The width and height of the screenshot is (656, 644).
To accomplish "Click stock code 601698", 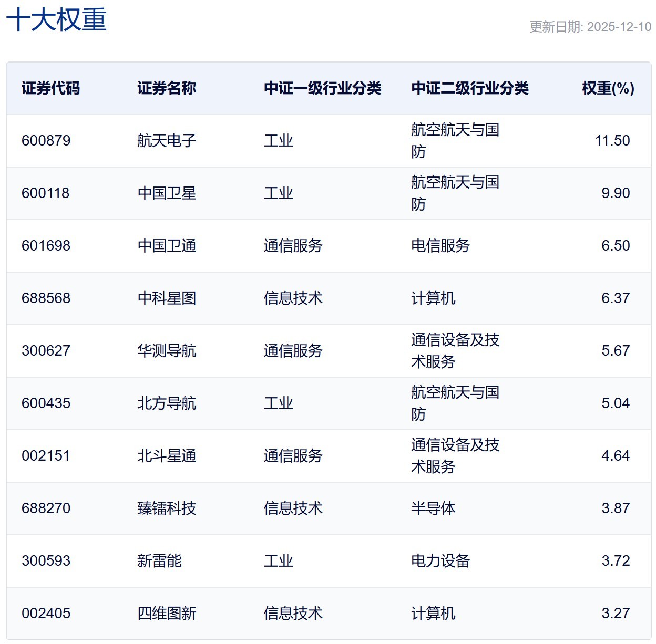I will point(46,246).
